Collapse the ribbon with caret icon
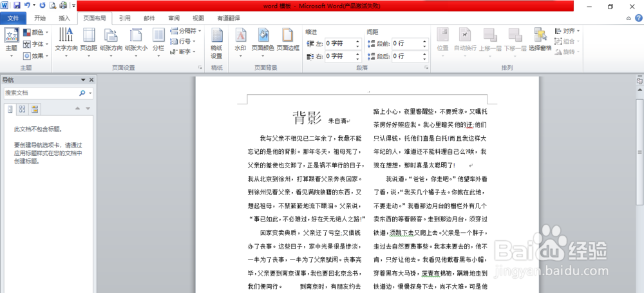 coord(629,18)
